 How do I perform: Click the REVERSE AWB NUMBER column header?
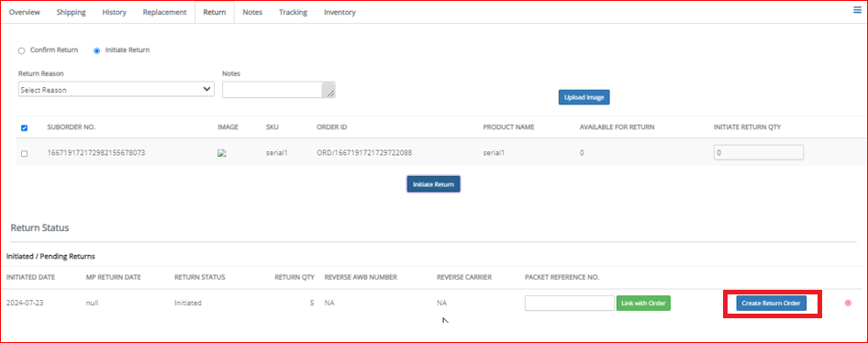[x=361, y=277]
